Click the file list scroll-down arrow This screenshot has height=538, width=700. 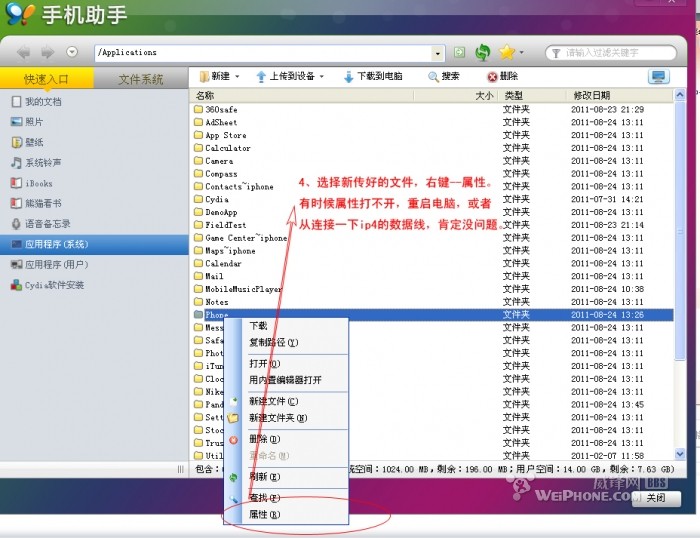click(x=679, y=454)
